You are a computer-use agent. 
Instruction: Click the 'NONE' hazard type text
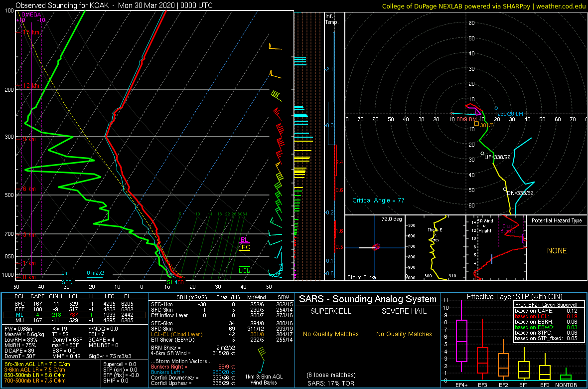(x=557, y=251)
